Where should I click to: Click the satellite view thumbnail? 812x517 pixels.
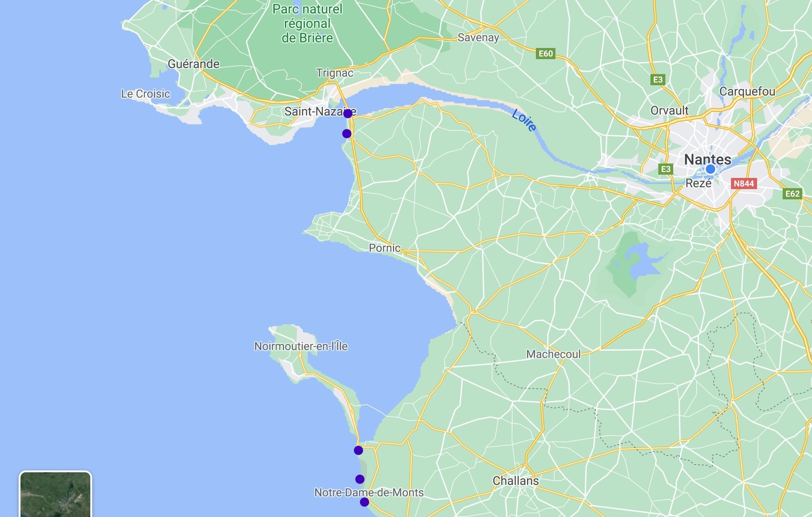point(55,495)
